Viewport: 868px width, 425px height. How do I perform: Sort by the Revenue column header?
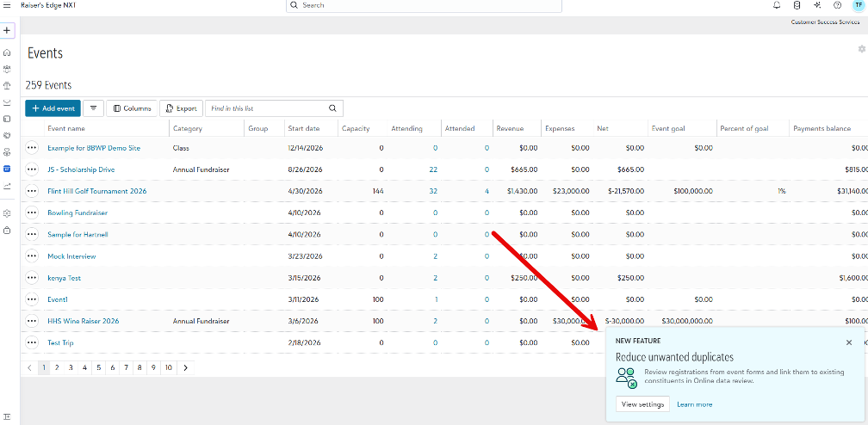point(511,128)
